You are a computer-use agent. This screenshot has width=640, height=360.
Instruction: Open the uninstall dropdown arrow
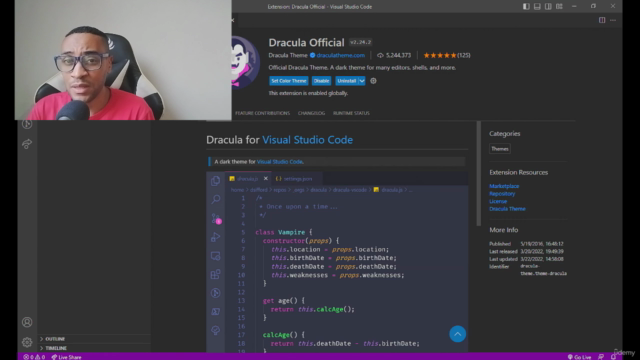(x=362, y=81)
